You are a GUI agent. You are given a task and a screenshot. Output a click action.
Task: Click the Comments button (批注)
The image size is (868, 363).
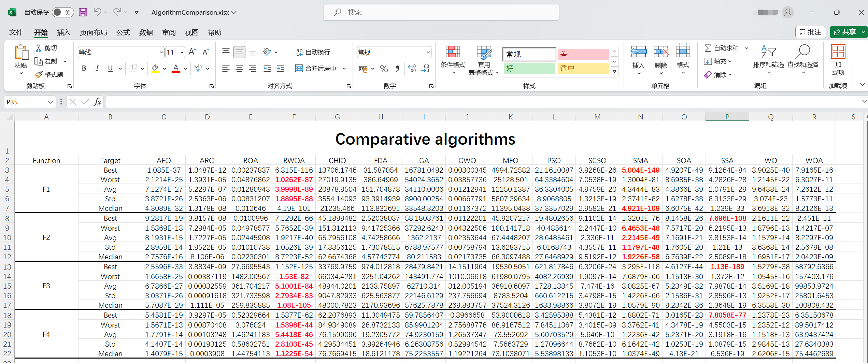click(x=810, y=32)
